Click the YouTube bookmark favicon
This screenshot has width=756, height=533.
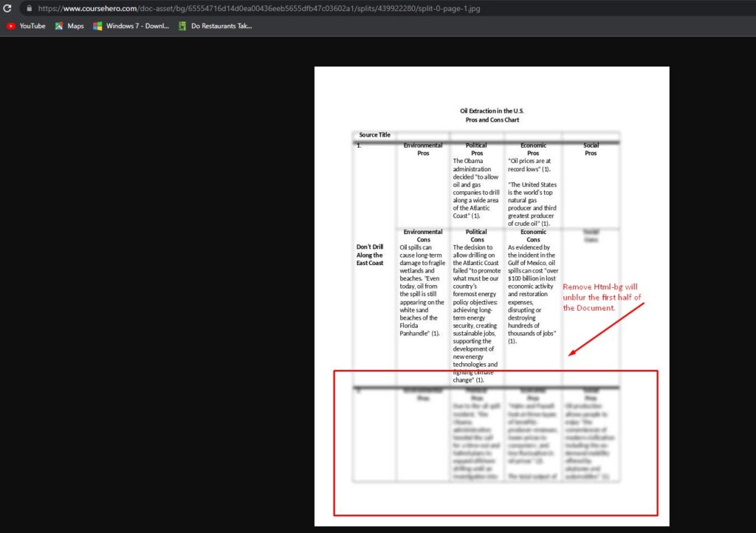tap(11, 26)
